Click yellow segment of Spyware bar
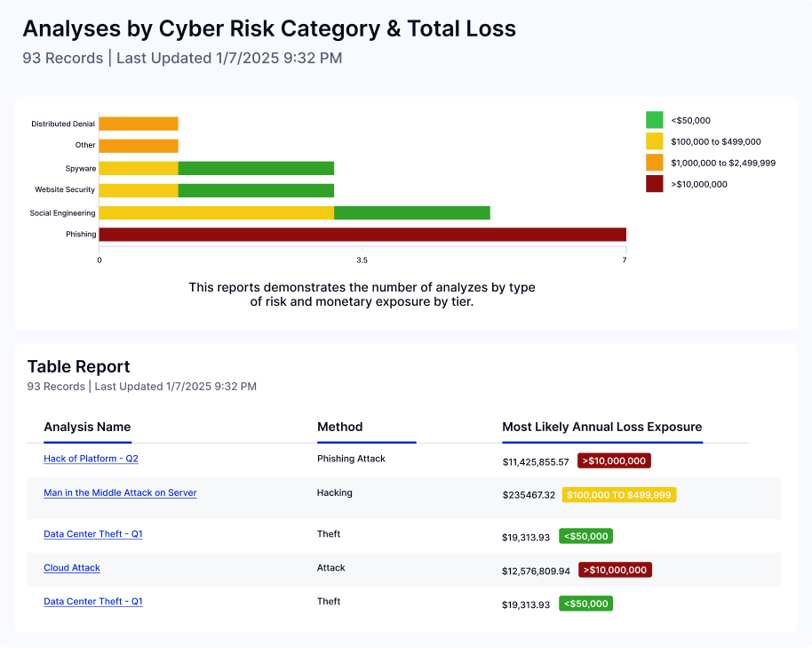The height and width of the screenshot is (648, 812). 139,168
